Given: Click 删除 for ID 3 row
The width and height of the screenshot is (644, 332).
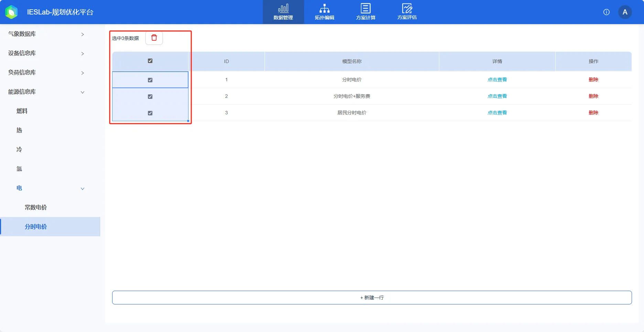Looking at the screenshot, I should pos(593,113).
